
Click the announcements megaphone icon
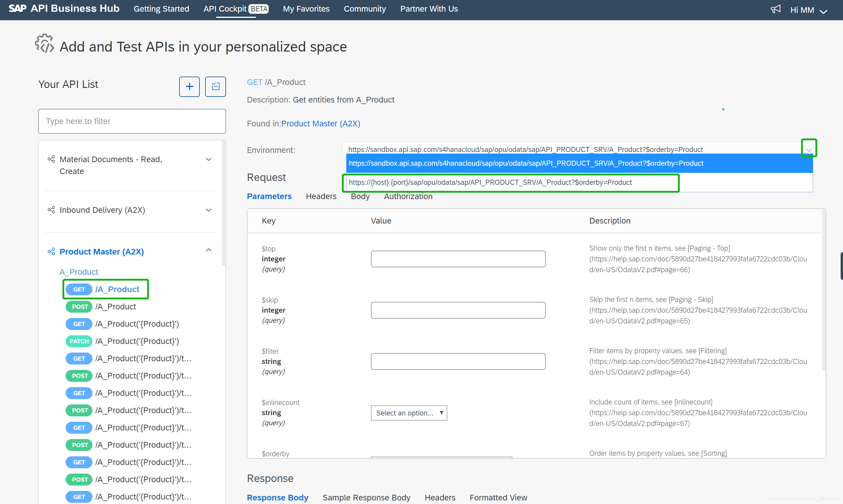tap(775, 9)
